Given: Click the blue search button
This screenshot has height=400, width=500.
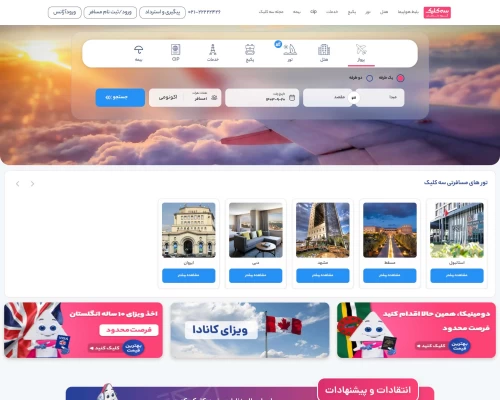Looking at the screenshot, I should (120, 97).
